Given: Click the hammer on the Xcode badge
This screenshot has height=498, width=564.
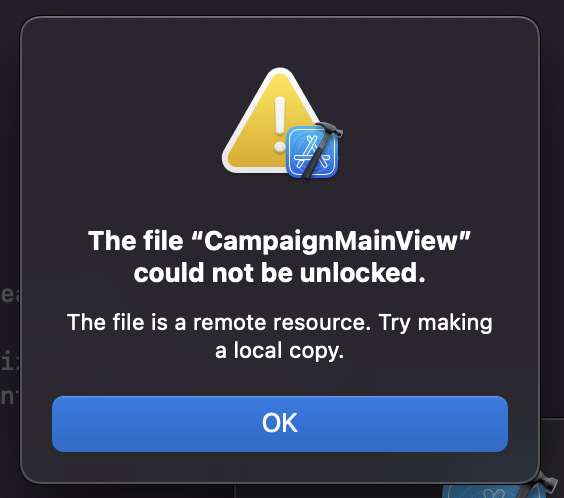Looking at the screenshot, I should pos(321,149).
